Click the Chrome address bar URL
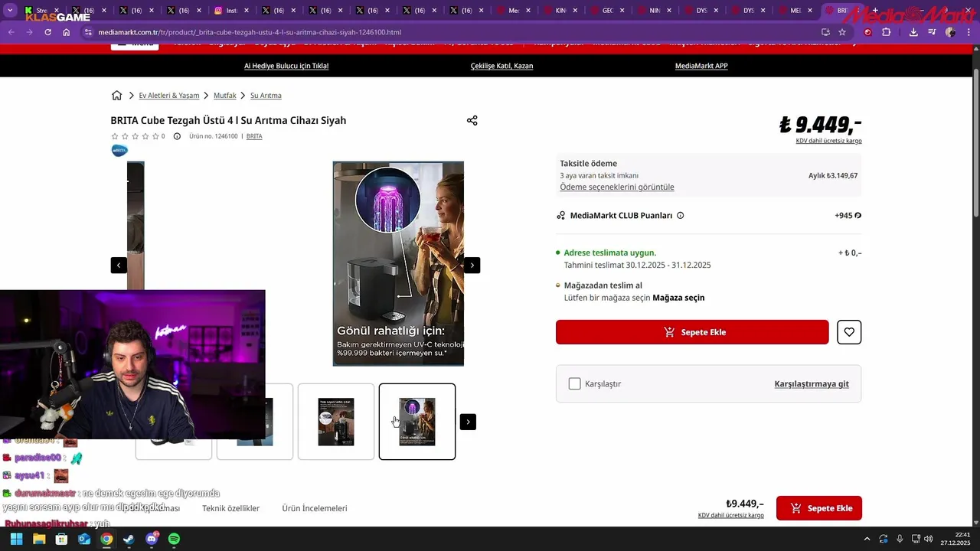Image resolution: width=980 pixels, height=551 pixels. tap(250, 32)
